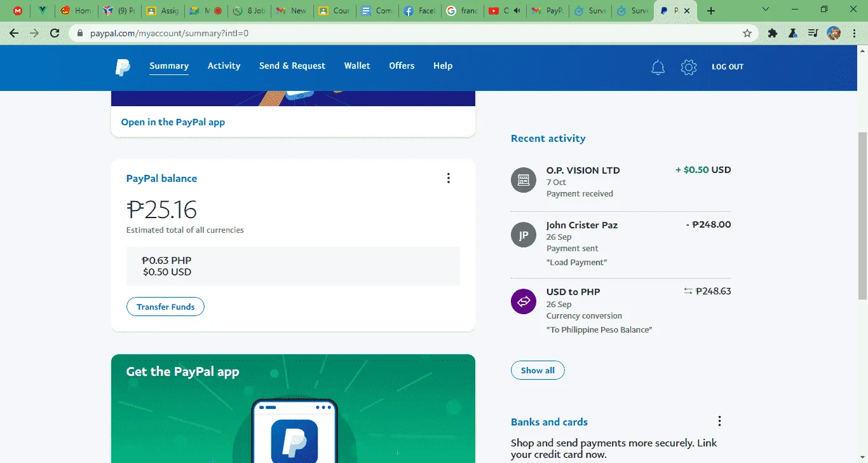Reload the PayPal page
Viewport: 868px width, 463px height.
pos(55,33)
